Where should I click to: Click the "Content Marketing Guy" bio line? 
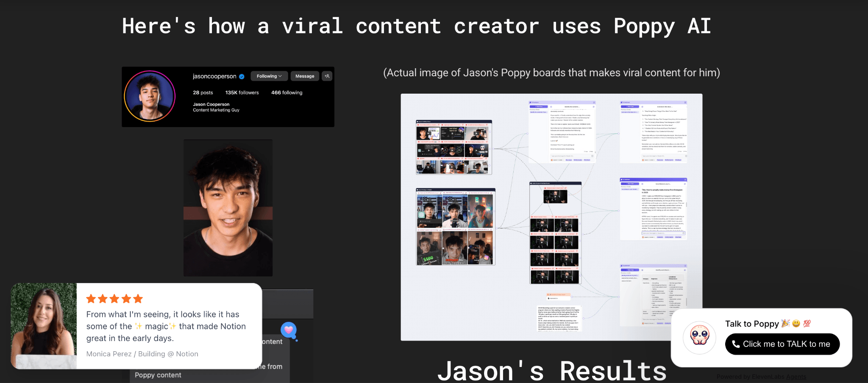[x=216, y=110]
